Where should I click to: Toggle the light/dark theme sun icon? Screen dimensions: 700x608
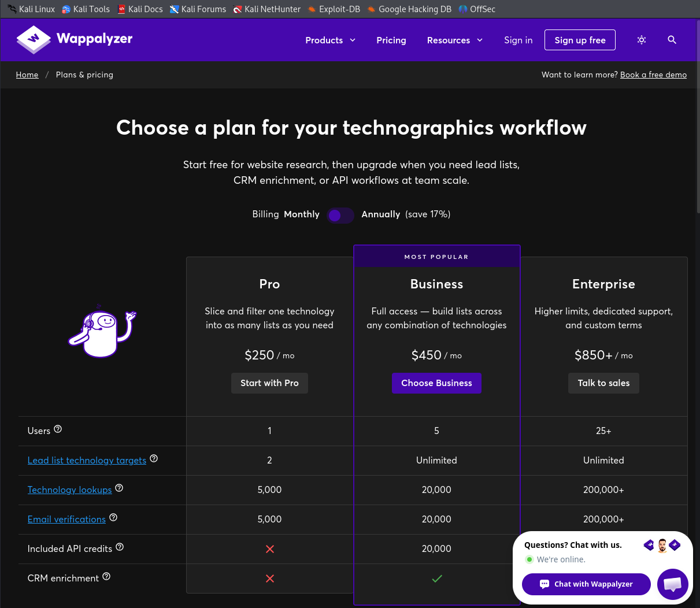point(642,40)
